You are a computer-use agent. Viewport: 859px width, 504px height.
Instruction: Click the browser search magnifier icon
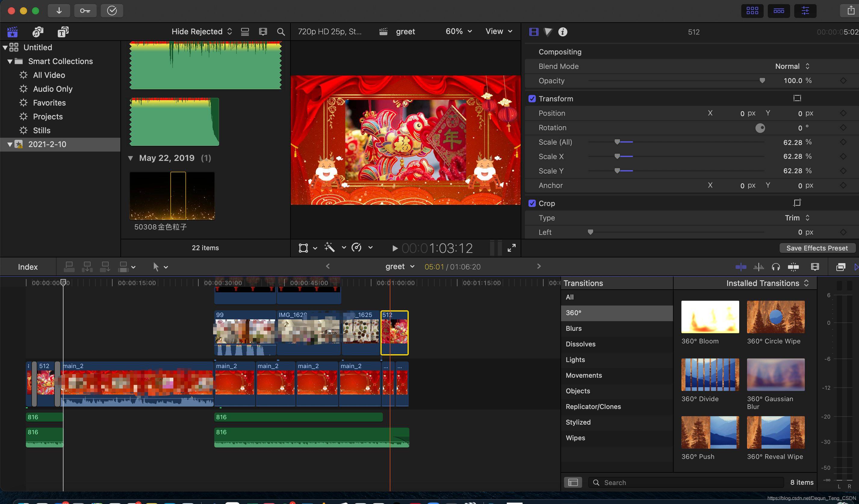[x=281, y=32]
